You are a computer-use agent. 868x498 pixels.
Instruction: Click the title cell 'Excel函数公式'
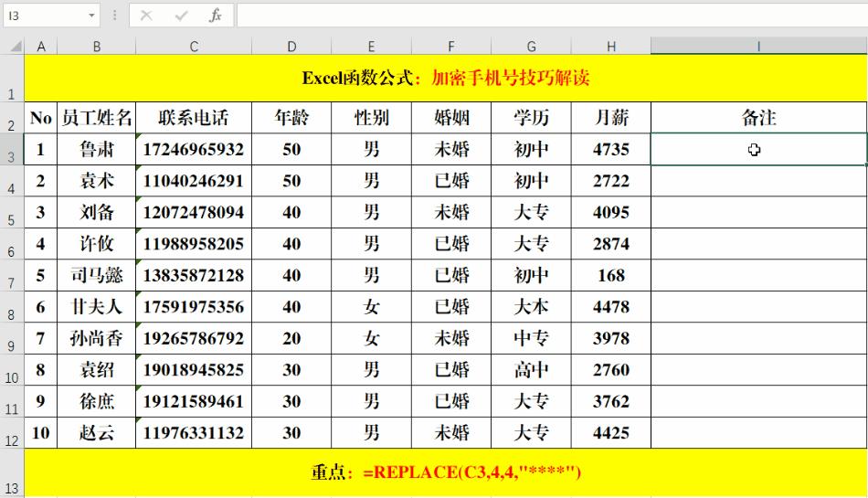click(x=446, y=78)
